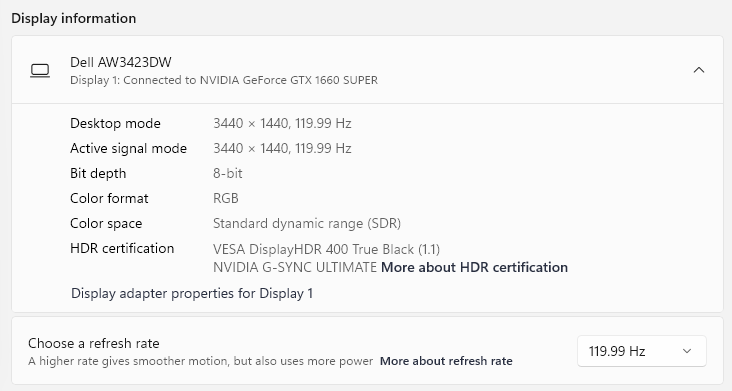The height and width of the screenshot is (391, 732).
Task: Collapse the Dell AW3423DW section chevron
Action: (699, 70)
